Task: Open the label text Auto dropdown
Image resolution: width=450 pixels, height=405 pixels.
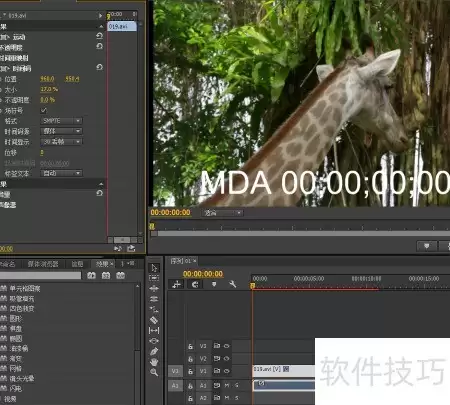Action: click(x=62, y=173)
